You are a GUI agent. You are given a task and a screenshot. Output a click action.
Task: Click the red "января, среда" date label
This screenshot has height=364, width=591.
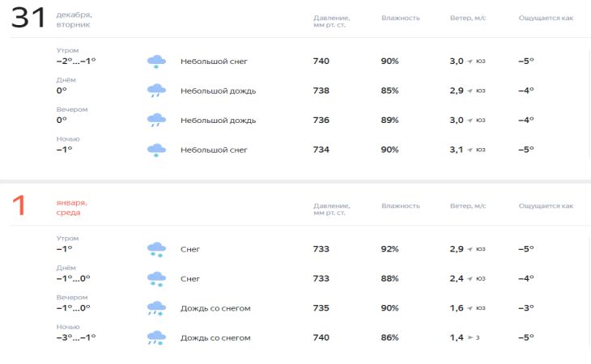pyautogui.click(x=72, y=207)
